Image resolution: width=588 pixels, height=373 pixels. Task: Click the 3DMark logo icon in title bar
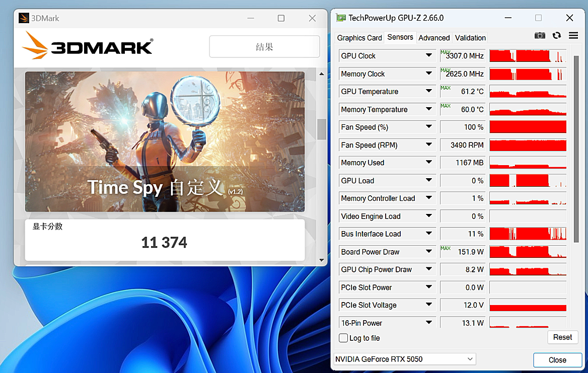click(x=24, y=18)
